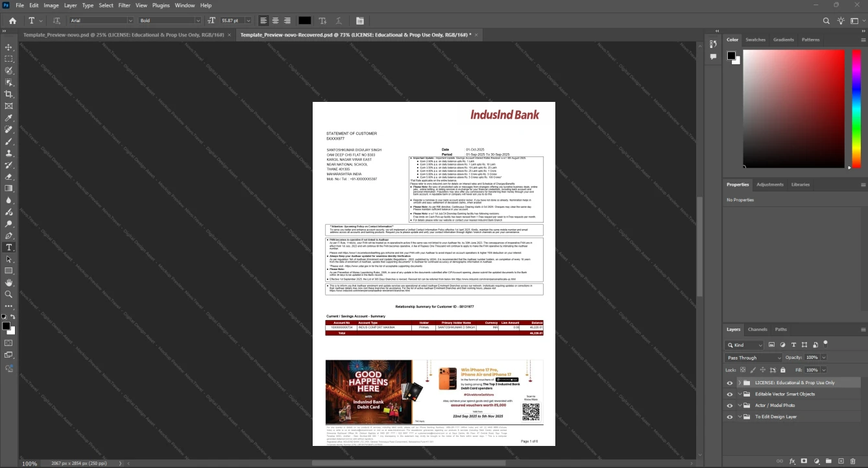
Task: Switch to the Channels tab
Action: coord(758,329)
